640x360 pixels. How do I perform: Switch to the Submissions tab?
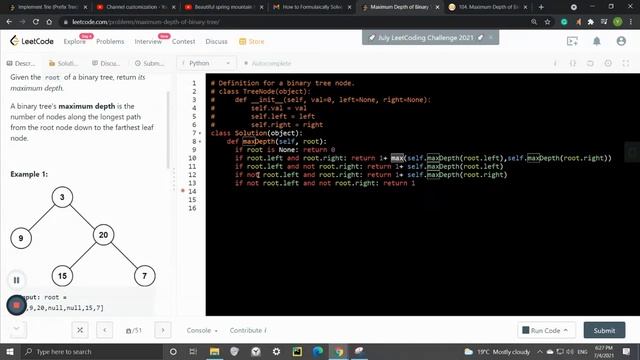(149, 63)
